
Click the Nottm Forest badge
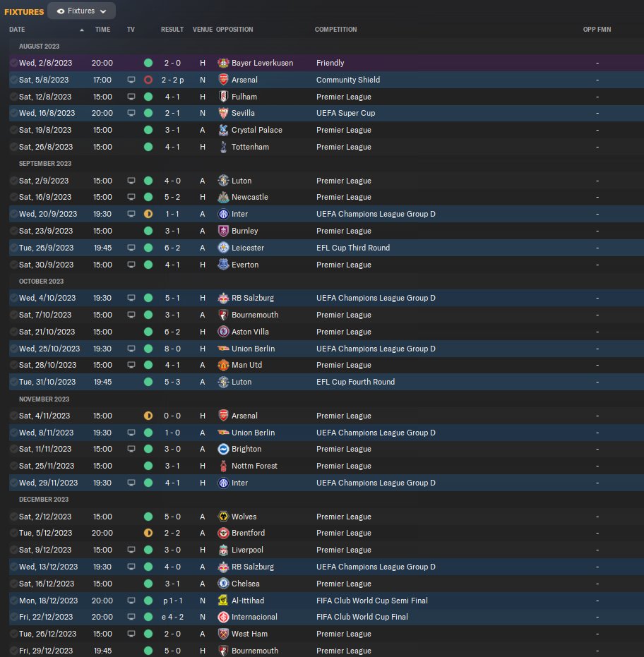pos(223,466)
